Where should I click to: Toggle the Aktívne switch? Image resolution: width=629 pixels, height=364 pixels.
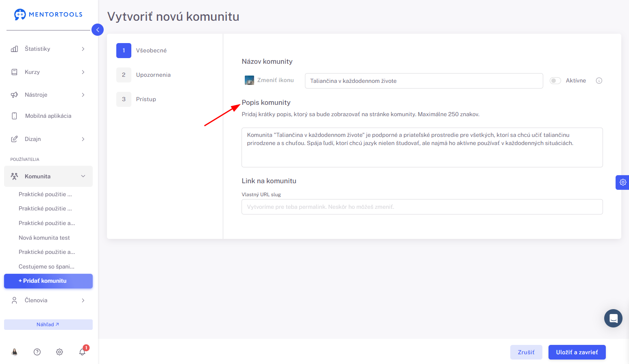(x=555, y=80)
